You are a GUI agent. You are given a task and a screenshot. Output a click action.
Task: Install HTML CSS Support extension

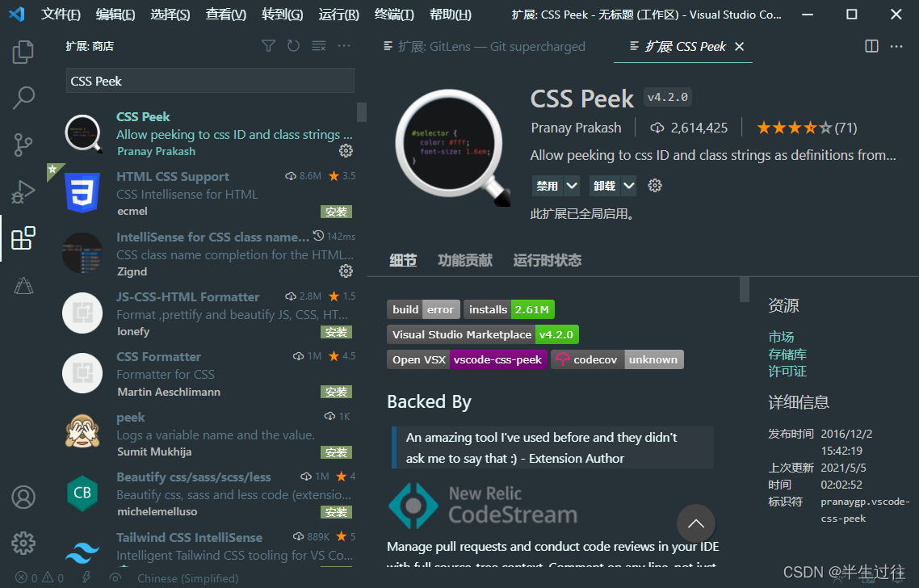[x=337, y=212]
